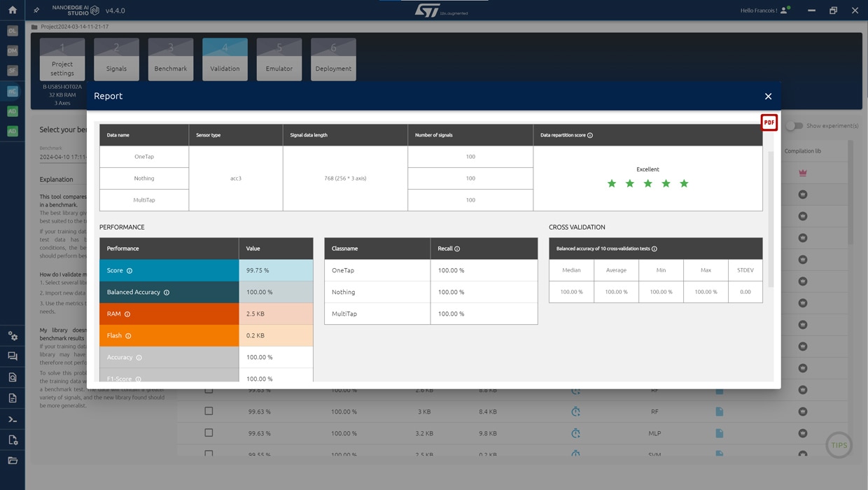This screenshot has height=490, width=868.
Task: Click the pin icon beside NanoEdge logo
Action: (37, 10)
